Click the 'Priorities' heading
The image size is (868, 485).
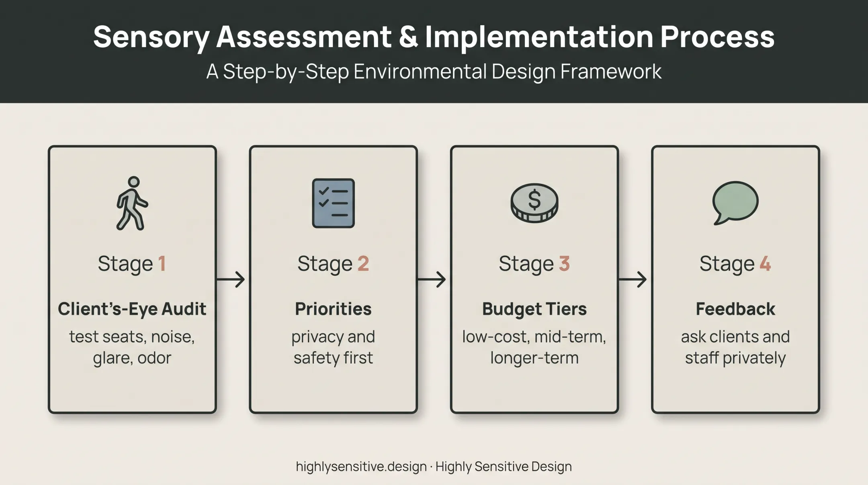coord(333,309)
